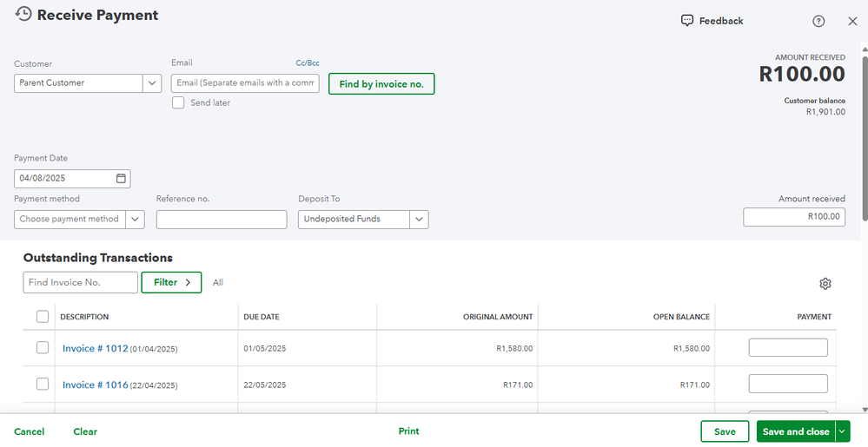The height and width of the screenshot is (447, 868).
Task: Click the Find by invoice no. button
Action: [x=381, y=84]
